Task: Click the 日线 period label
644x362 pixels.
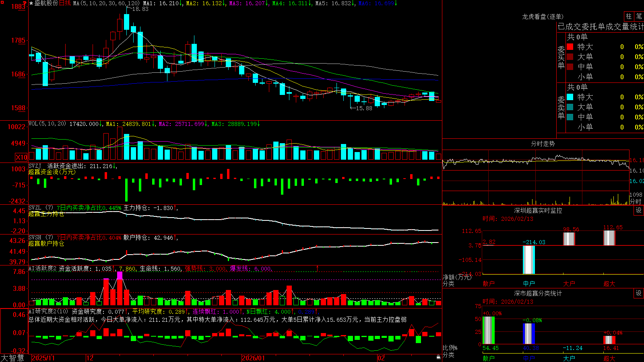Action: 65,3
